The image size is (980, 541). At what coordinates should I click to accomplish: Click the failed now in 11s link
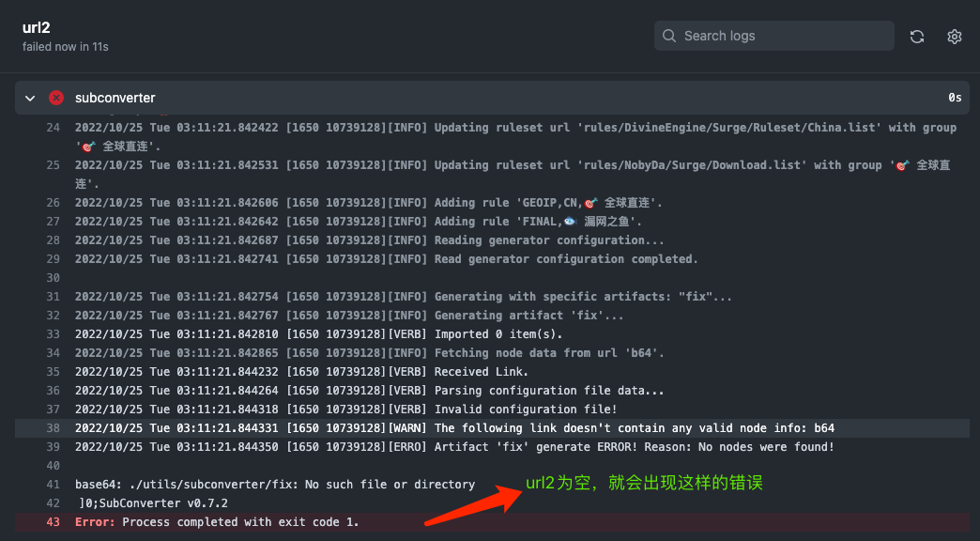pyautogui.click(x=64, y=46)
